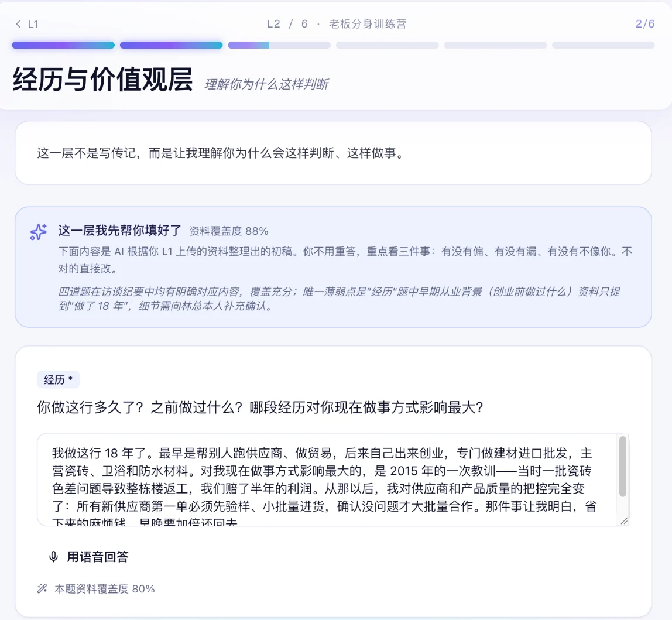Click the AI sparkle icon in prefill notice
The width and height of the screenshot is (672, 620).
pyautogui.click(x=39, y=232)
